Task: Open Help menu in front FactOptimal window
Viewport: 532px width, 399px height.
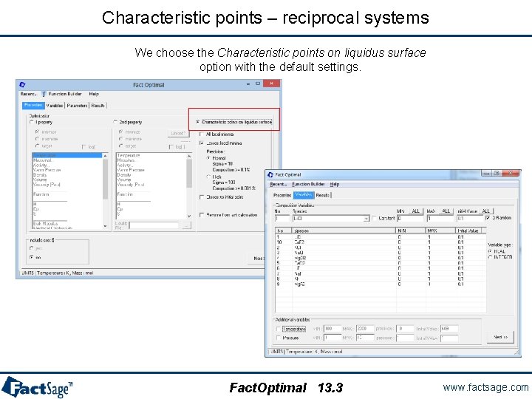Action: (x=335, y=184)
